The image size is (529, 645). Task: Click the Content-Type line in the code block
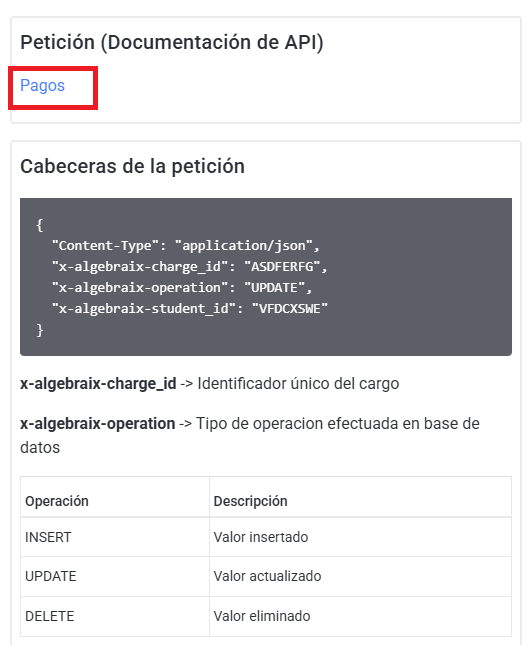[186, 246]
